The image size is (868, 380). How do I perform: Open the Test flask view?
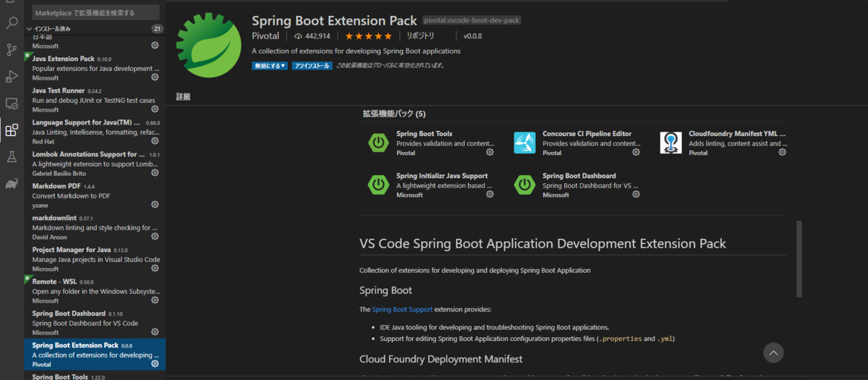pyautogui.click(x=12, y=156)
